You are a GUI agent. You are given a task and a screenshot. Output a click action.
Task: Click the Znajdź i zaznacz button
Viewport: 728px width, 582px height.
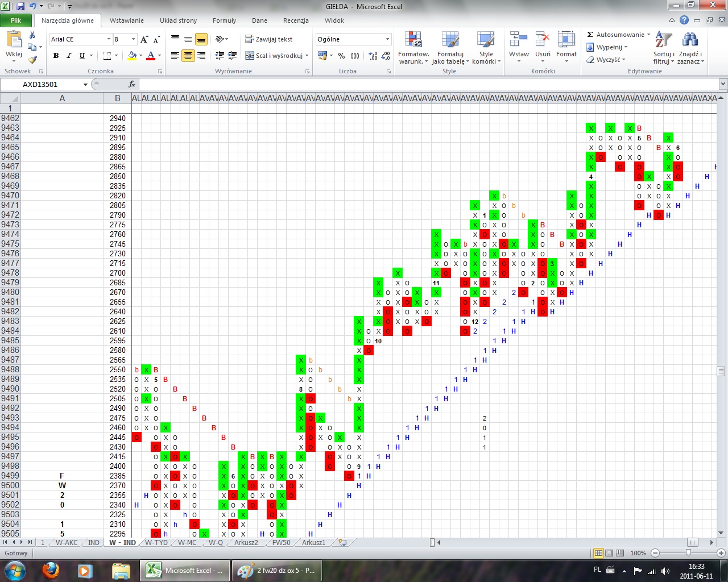click(x=690, y=48)
